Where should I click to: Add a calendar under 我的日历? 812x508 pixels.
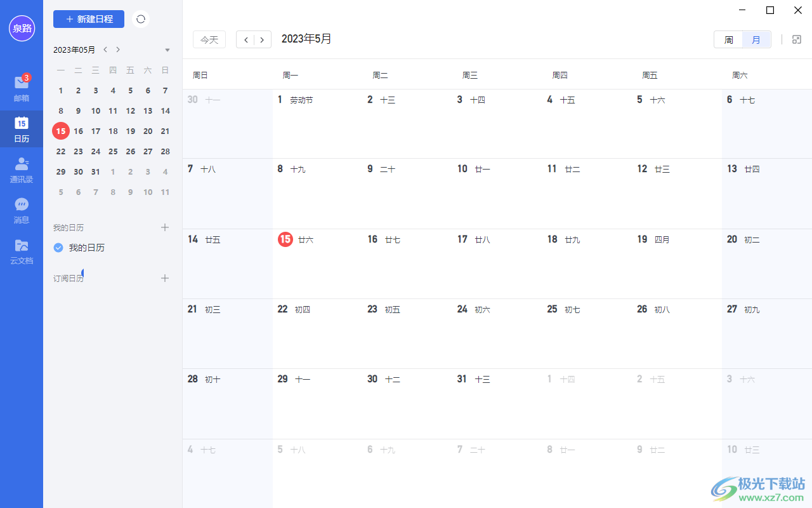pos(165,227)
